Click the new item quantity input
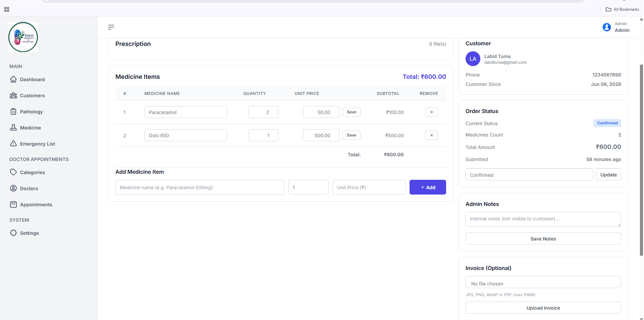The image size is (644, 320). tap(309, 187)
